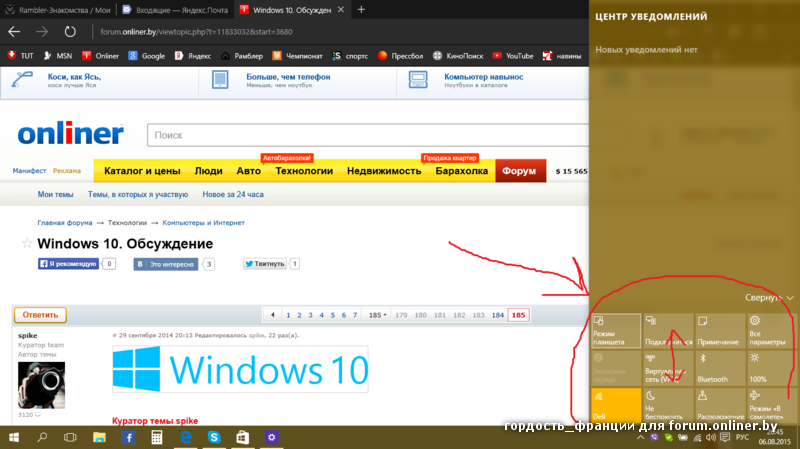Go to previous page arrow in pagination
Image resolution: width=800 pixels, height=449 pixels.
pyautogui.click(x=273, y=315)
